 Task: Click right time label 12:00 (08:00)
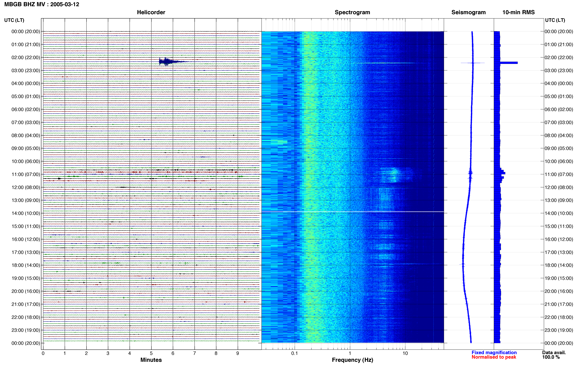click(559, 187)
